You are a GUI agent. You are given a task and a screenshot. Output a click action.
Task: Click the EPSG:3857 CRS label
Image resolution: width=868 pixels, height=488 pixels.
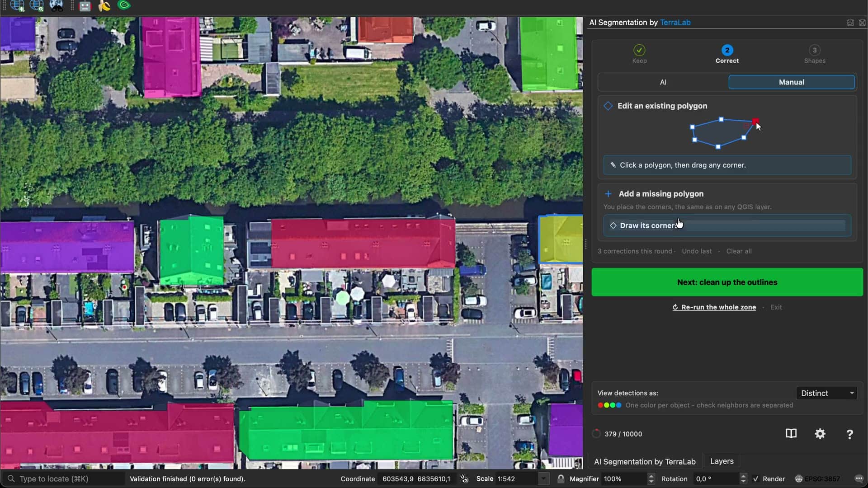click(x=822, y=479)
